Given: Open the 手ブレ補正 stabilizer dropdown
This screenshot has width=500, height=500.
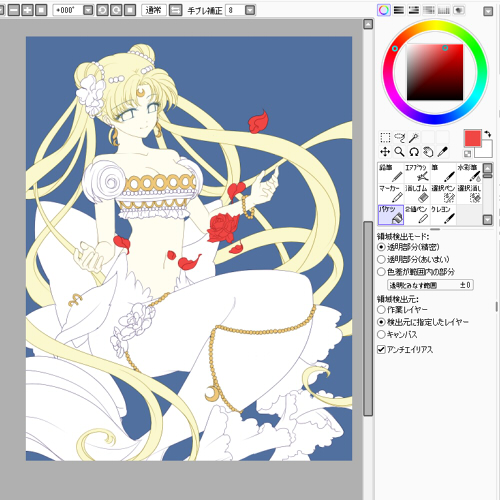Looking at the screenshot, I should coord(250,10).
